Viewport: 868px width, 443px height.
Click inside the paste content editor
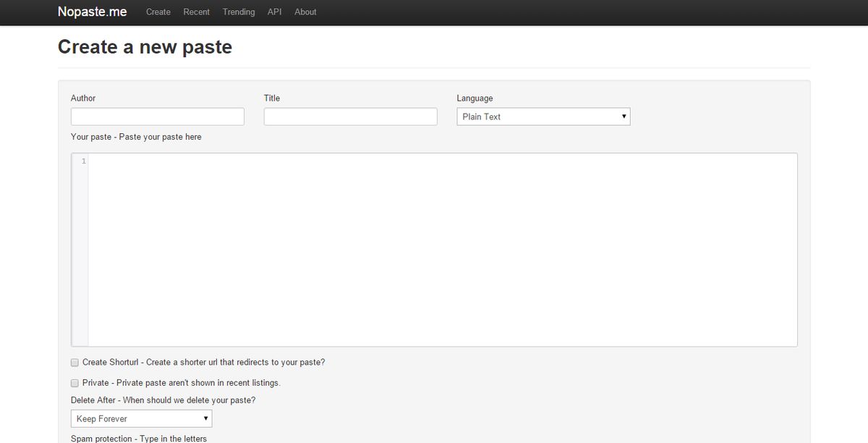click(x=441, y=250)
